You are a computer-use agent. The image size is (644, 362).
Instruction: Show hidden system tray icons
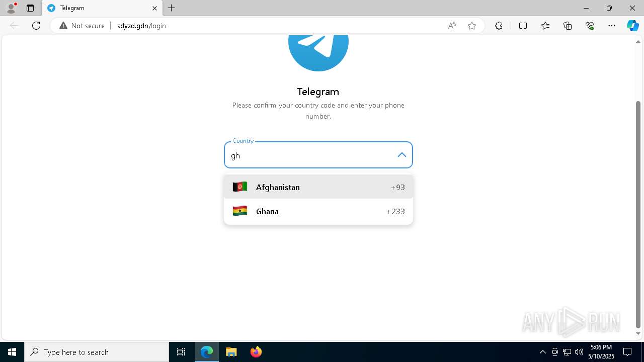click(x=542, y=352)
